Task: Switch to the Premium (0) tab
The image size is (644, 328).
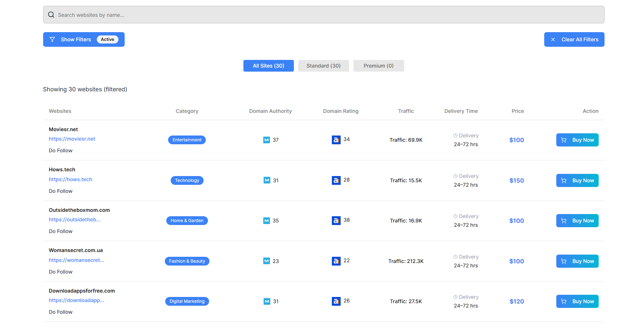Action: click(378, 66)
